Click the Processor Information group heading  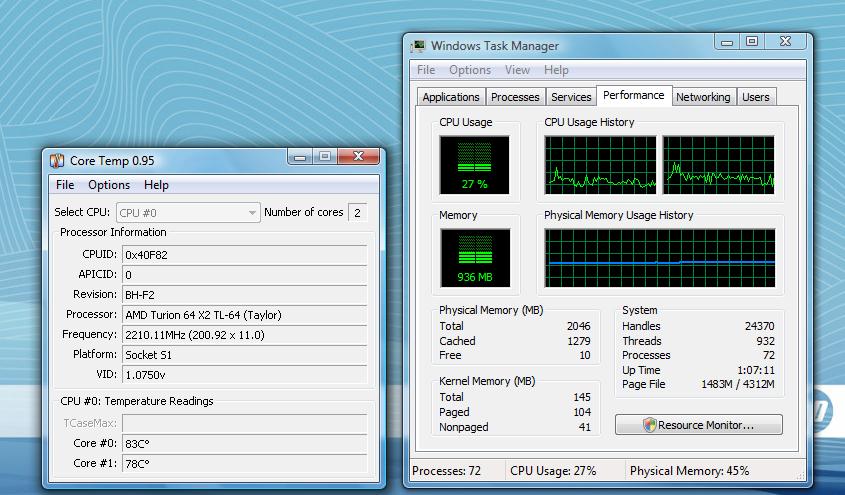click(113, 232)
